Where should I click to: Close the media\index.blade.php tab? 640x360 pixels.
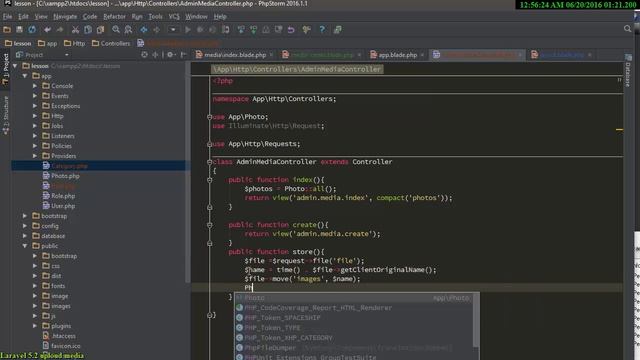pyautogui.click(x=271, y=55)
